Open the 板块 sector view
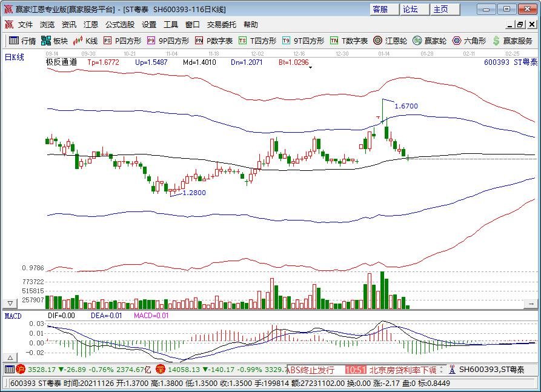The height and width of the screenshot is (392, 541). tap(55, 41)
